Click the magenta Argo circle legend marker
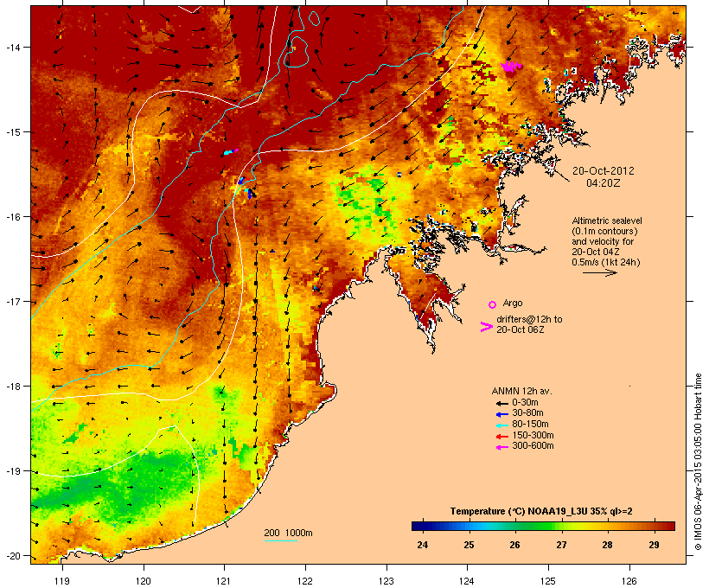Viewport: 709px width, 588px height. 492,304
